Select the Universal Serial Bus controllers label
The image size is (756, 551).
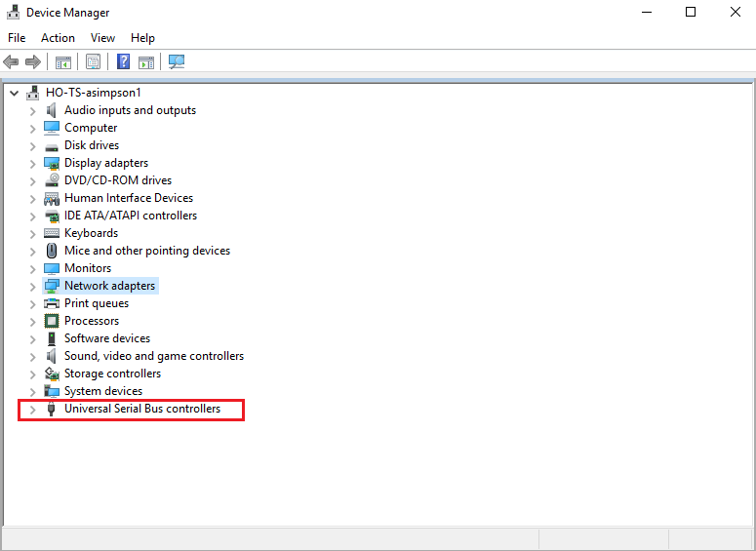click(x=142, y=409)
